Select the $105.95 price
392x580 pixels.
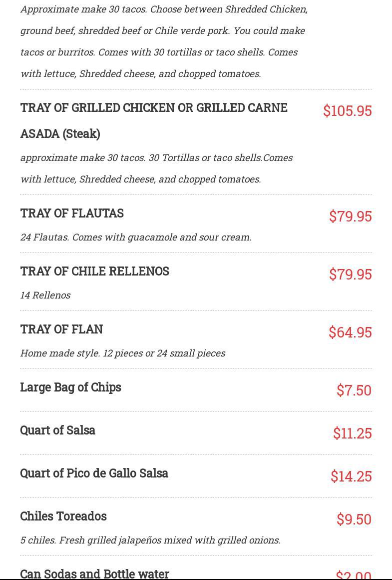347,110
